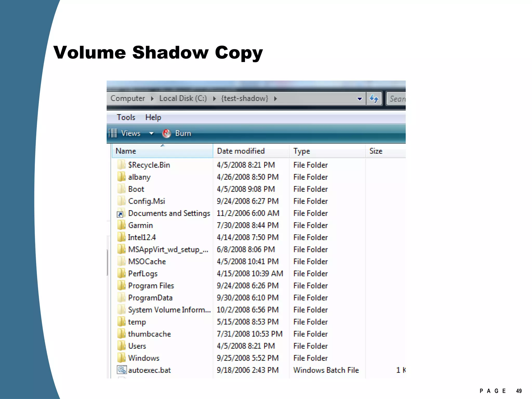532x399 pixels.
Task: Sort by the Size column header
Action: [385, 151]
